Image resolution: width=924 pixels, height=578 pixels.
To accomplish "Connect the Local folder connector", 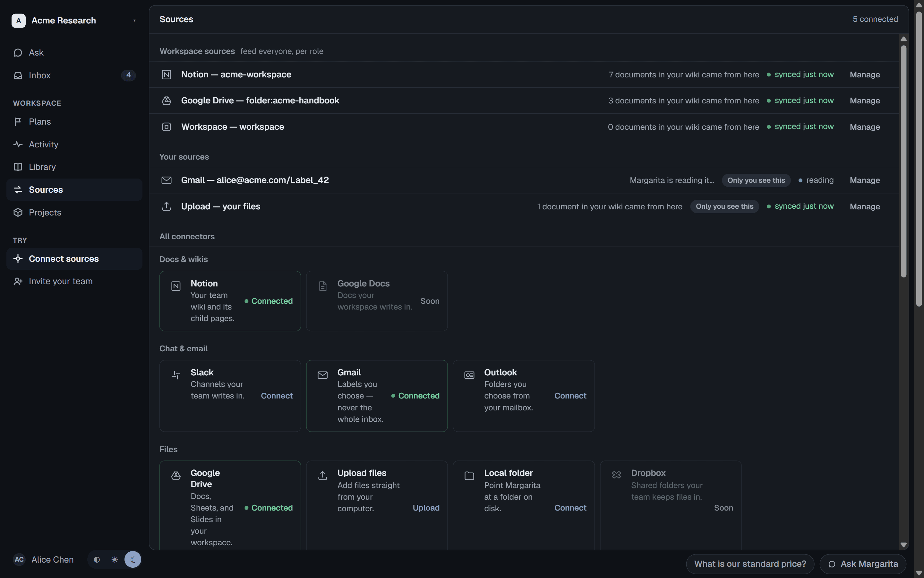I will 570,508.
